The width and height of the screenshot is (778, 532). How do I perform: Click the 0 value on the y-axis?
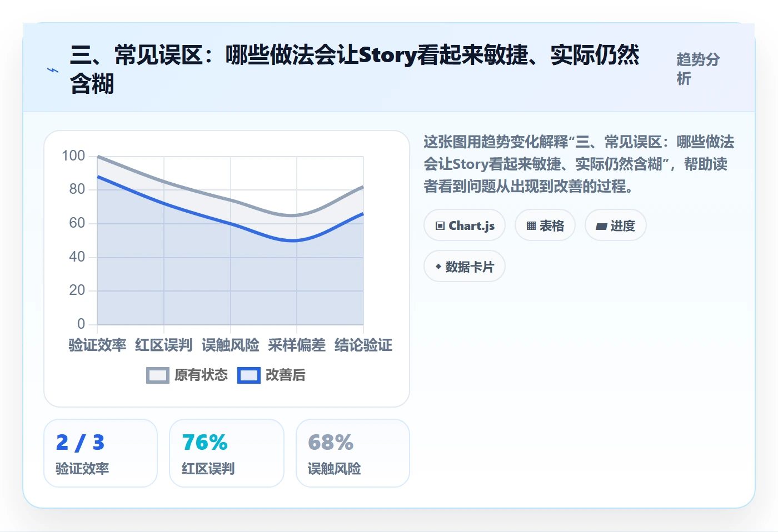[x=81, y=324]
